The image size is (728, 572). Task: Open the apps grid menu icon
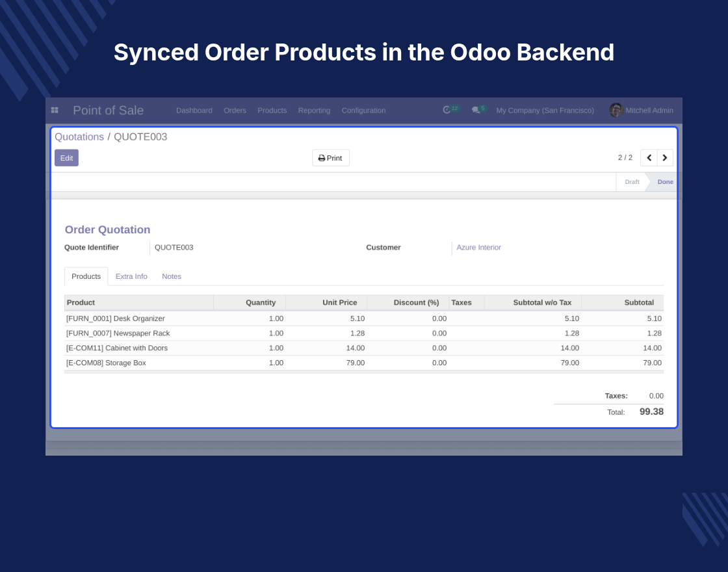pos(55,110)
